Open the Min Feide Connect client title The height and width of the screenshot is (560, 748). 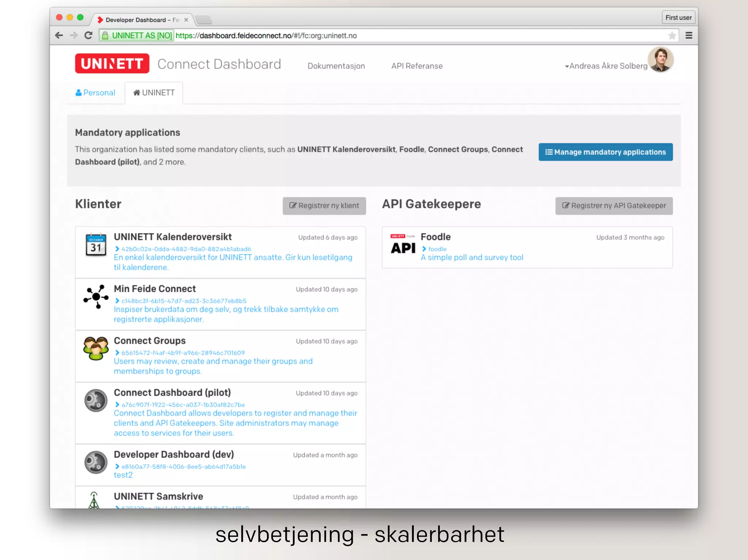155,289
